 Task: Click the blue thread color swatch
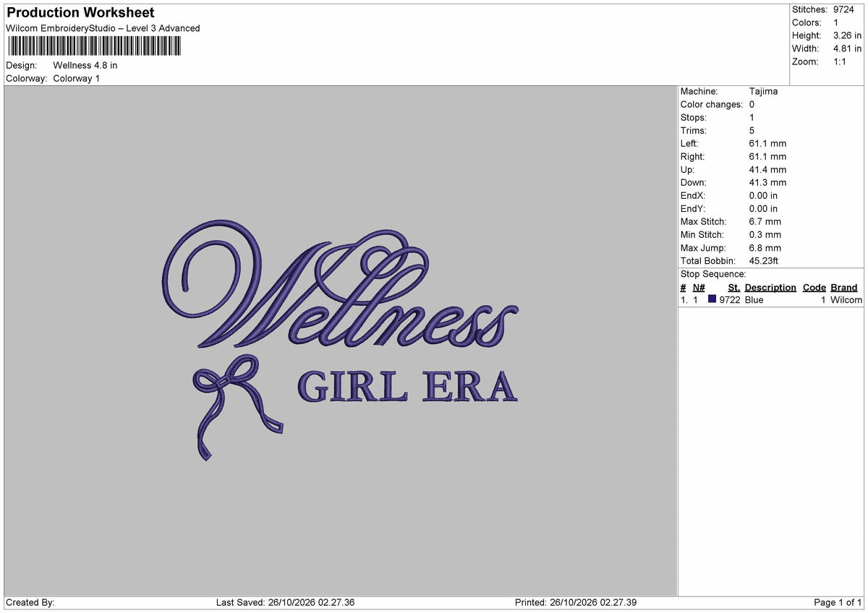point(712,299)
